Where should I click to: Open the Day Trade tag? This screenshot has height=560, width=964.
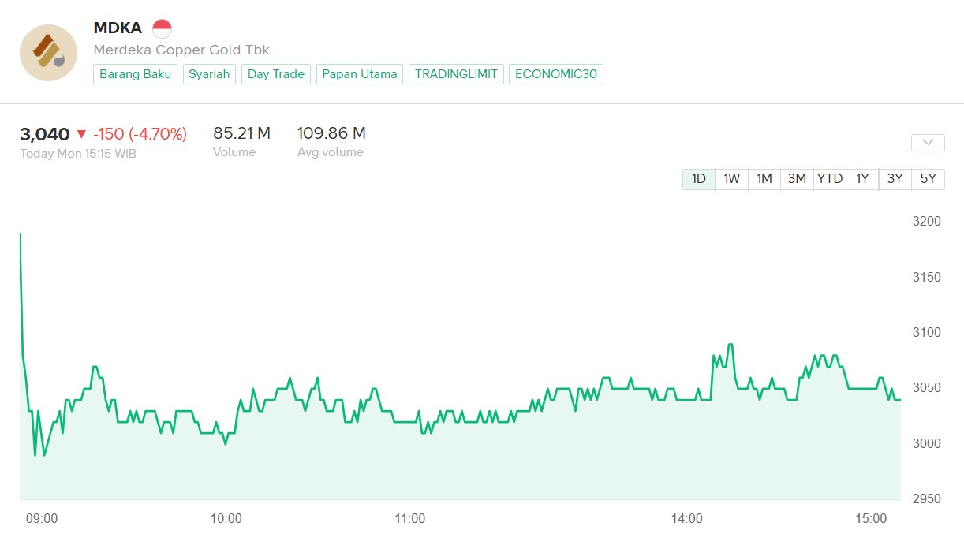[x=275, y=74]
